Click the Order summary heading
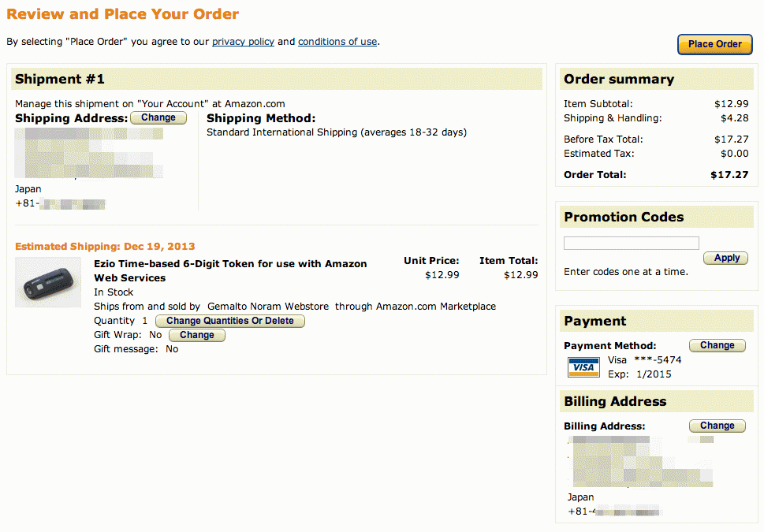This screenshot has height=532, width=764. click(619, 79)
